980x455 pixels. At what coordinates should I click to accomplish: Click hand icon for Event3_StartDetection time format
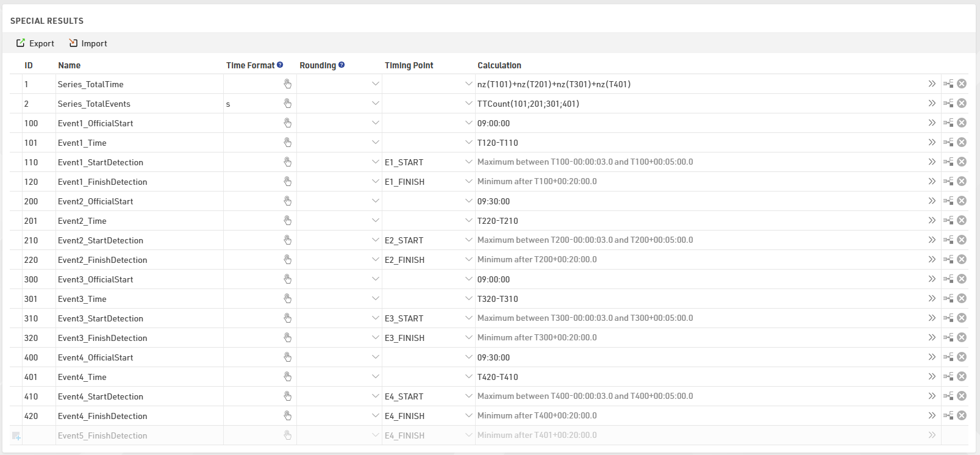click(x=287, y=318)
